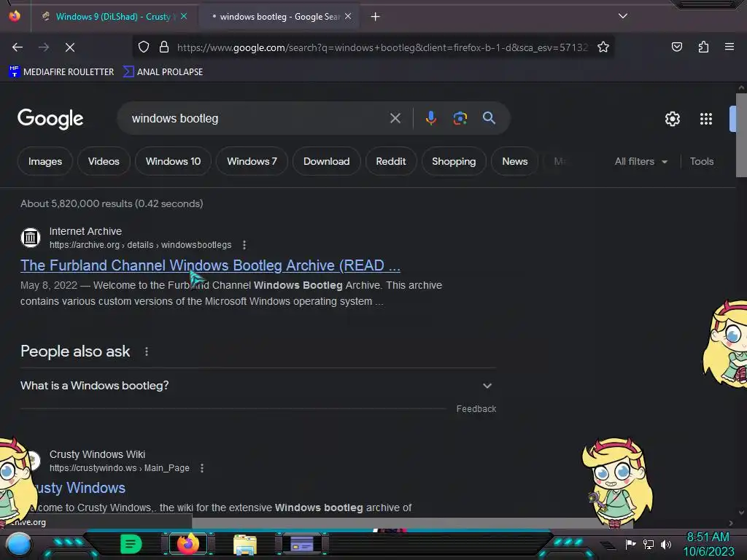Clear the search query text
The height and width of the screenshot is (560, 747).
point(395,118)
